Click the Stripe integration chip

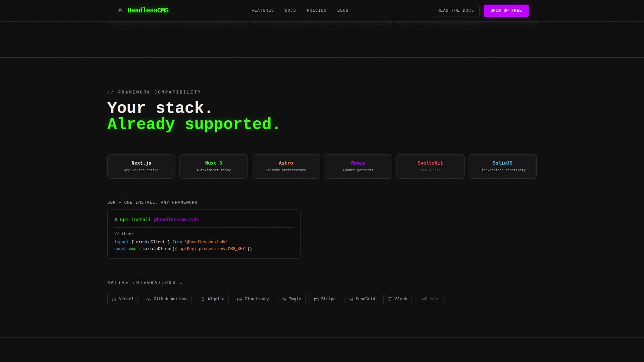tap(325, 299)
